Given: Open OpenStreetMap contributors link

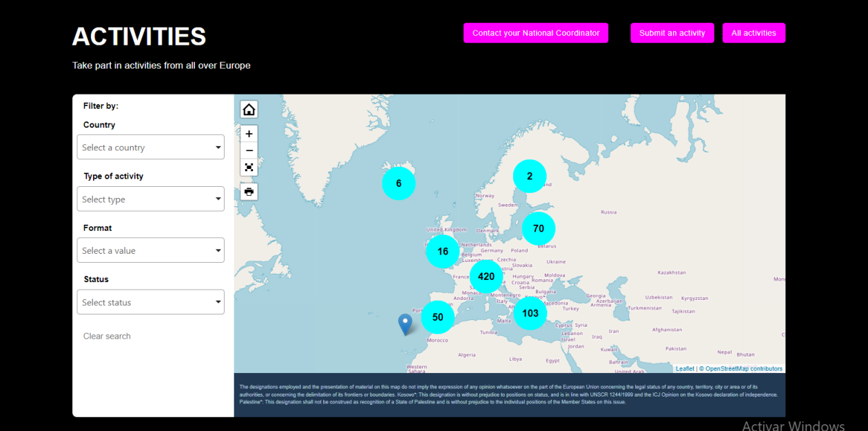Looking at the screenshot, I should (743, 369).
